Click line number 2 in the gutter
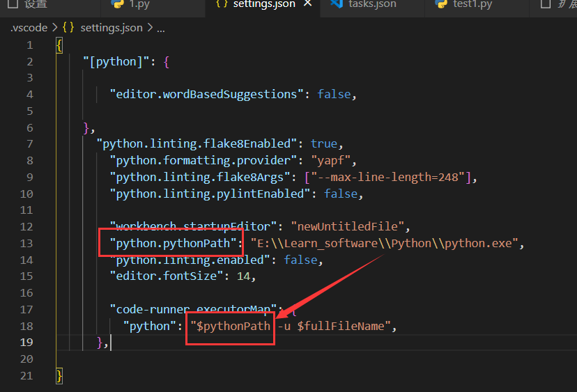This screenshot has width=577, height=392. pos(30,62)
